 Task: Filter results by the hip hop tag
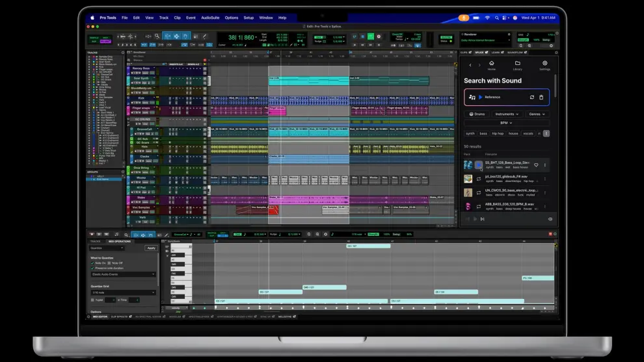498,133
